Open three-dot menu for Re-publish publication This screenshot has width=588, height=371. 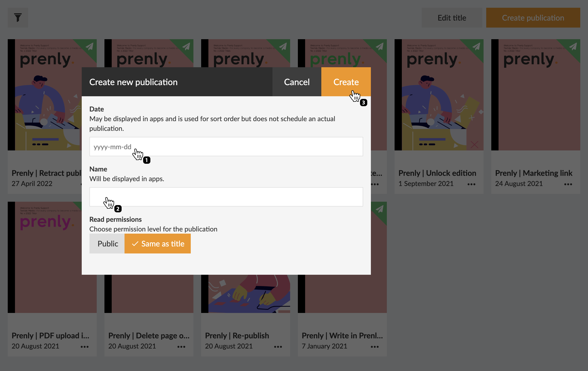pyautogui.click(x=278, y=347)
